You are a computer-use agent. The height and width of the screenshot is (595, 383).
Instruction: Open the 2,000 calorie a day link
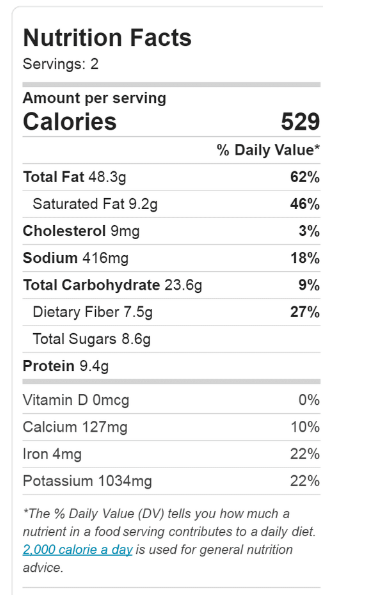[77, 549]
